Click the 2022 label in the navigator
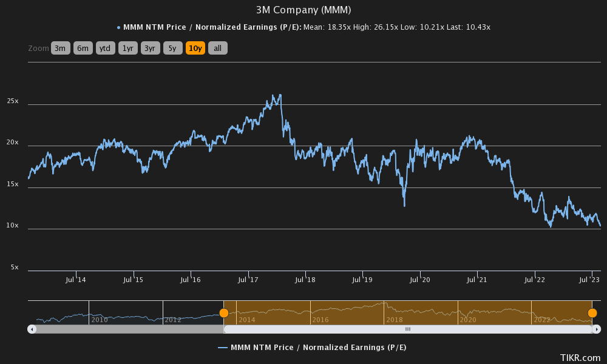 click(542, 320)
